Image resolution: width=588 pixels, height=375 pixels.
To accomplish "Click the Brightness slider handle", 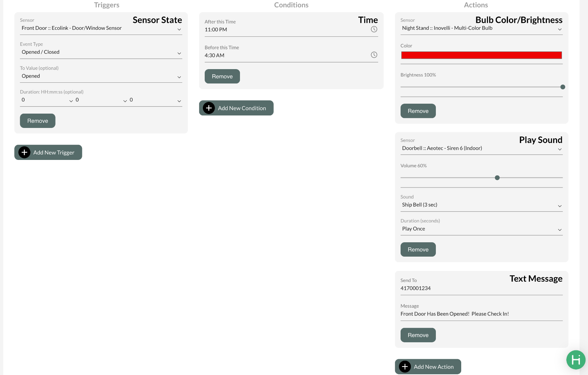I will click(562, 87).
